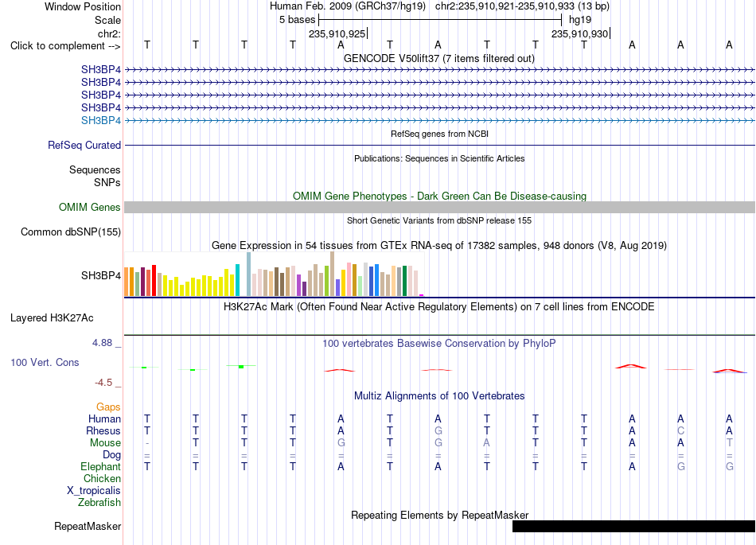This screenshot has height=545, width=756.
Task: Click the Rhesus alignment row label
Action: point(103,430)
